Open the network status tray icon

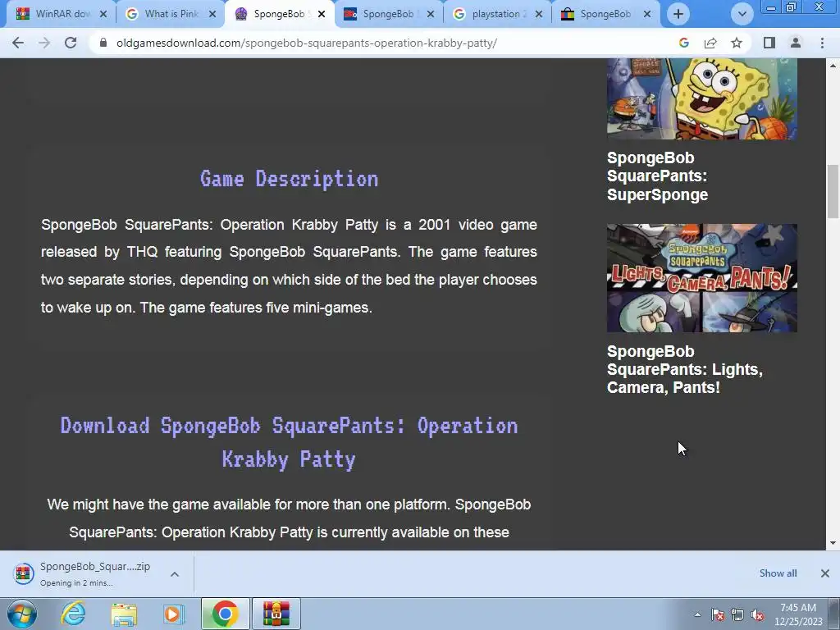737,614
